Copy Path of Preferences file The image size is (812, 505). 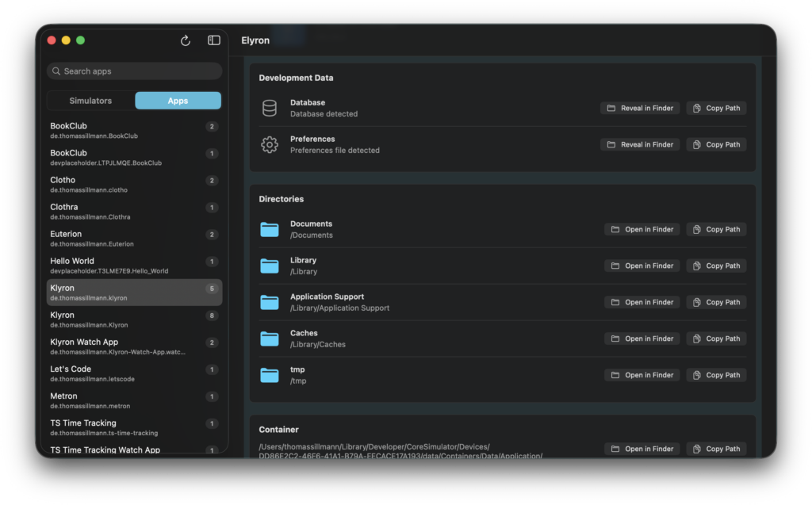click(716, 144)
